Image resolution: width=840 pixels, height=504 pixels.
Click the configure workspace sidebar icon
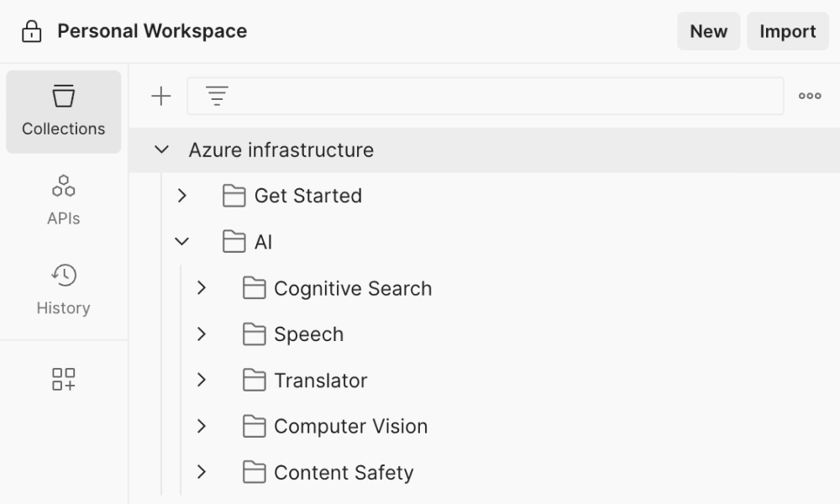[63, 380]
